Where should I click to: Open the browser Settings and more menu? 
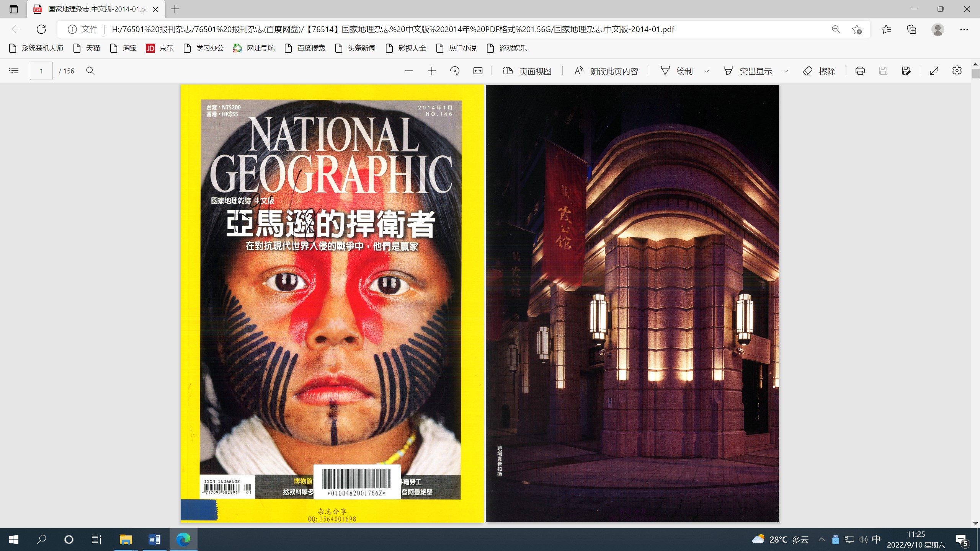coord(964,29)
